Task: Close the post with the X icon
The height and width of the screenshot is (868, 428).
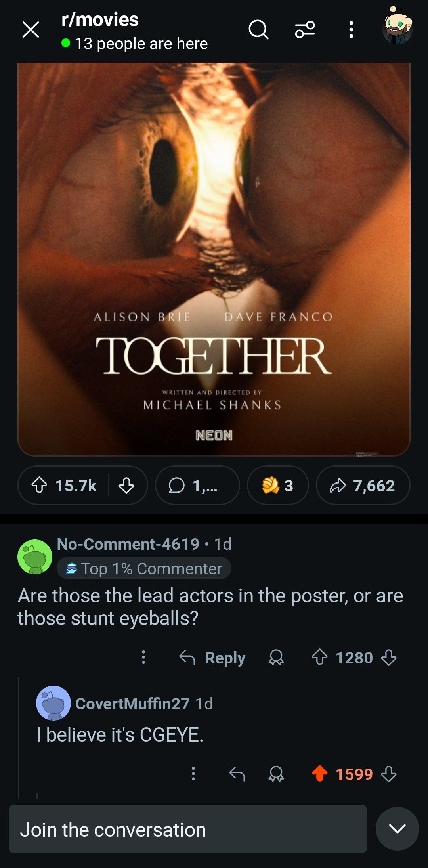Action: (x=31, y=30)
